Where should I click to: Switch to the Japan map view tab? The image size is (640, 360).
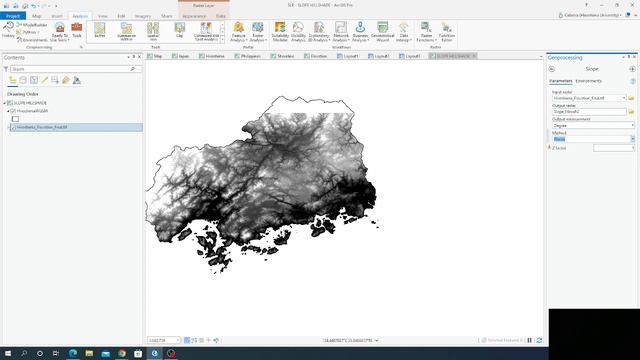[181, 56]
